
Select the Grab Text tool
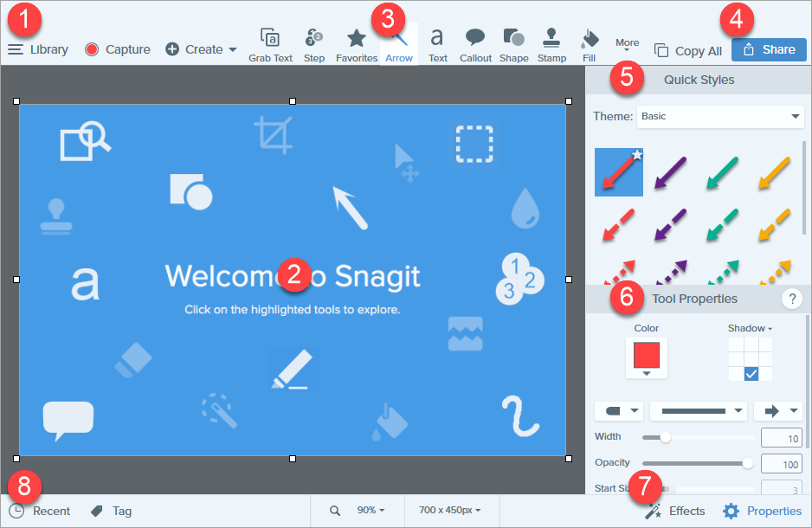tap(270, 46)
